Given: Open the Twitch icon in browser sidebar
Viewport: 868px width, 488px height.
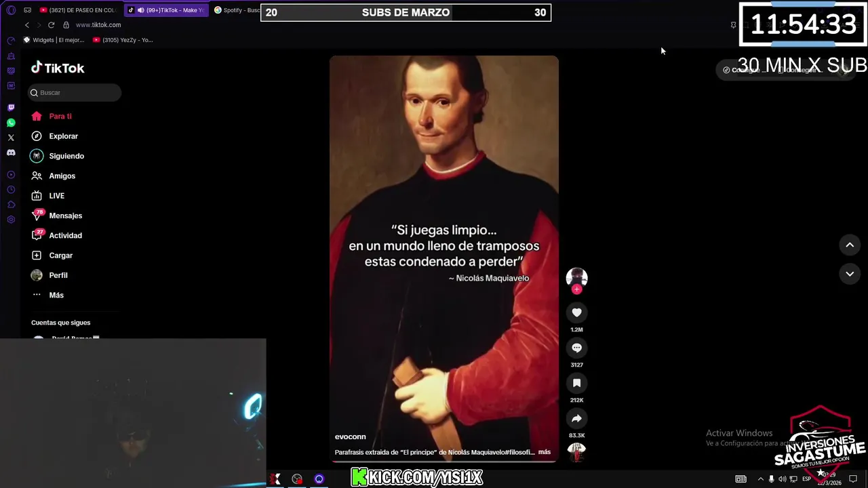Looking at the screenshot, I should click(x=11, y=108).
